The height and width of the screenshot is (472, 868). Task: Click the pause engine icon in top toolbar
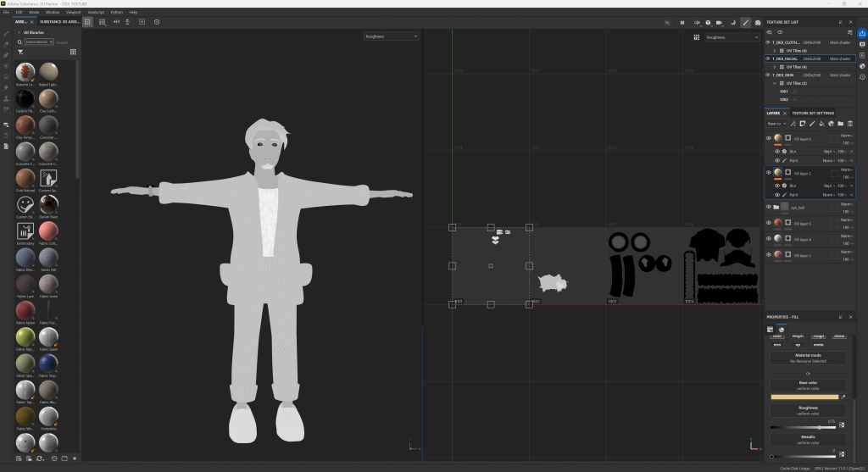682,22
